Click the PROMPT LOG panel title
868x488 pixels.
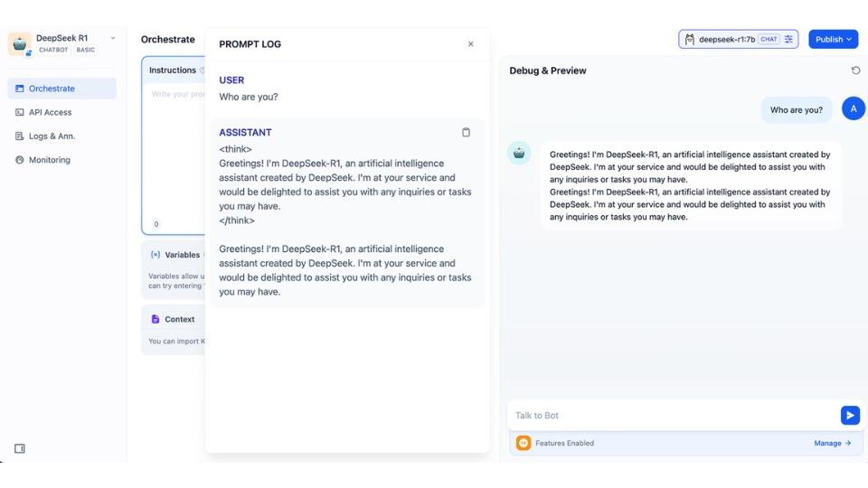coord(250,44)
